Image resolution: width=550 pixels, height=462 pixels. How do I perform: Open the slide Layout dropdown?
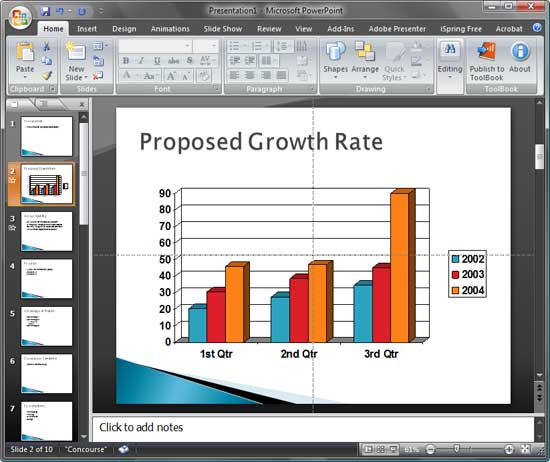click(x=101, y=46)
